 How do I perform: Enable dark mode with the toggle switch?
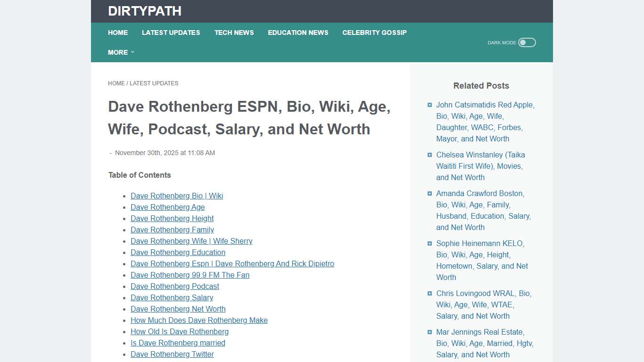tap(527, 42)
